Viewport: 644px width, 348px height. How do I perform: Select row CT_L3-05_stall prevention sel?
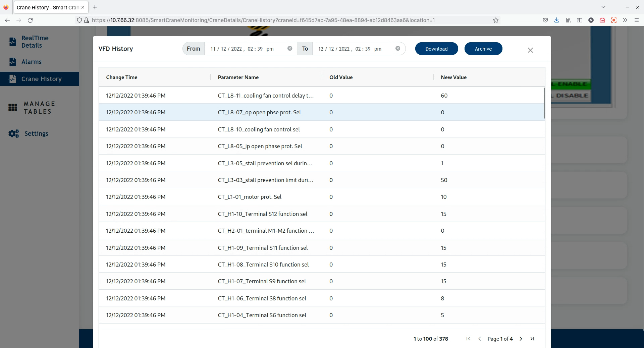321,163
